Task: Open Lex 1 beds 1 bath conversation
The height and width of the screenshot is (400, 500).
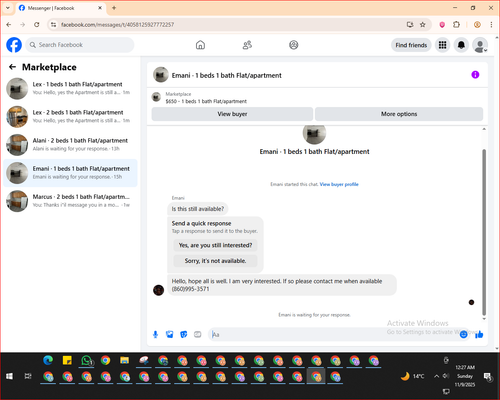Action: click(x=70, y=88)
